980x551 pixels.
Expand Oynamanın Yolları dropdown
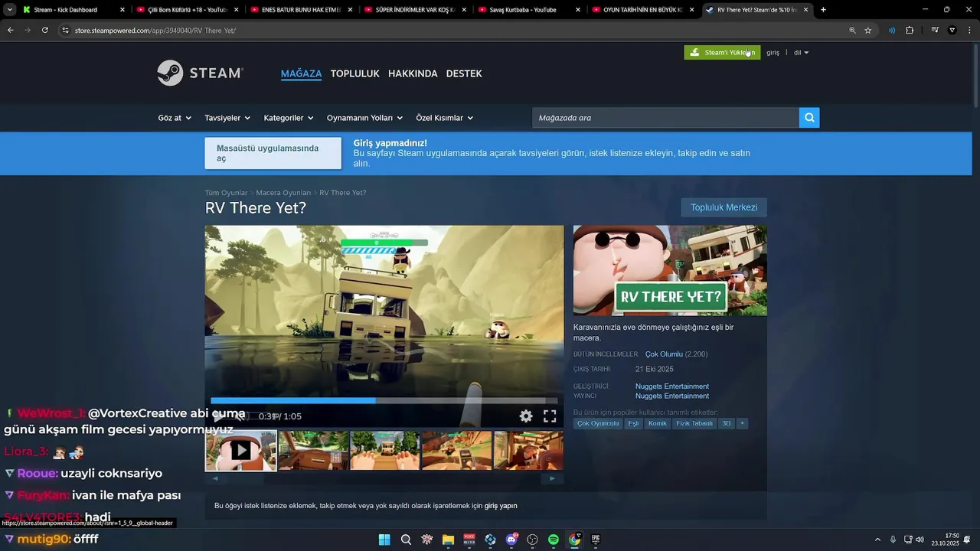pyautogui.click(x=364, y=118)
